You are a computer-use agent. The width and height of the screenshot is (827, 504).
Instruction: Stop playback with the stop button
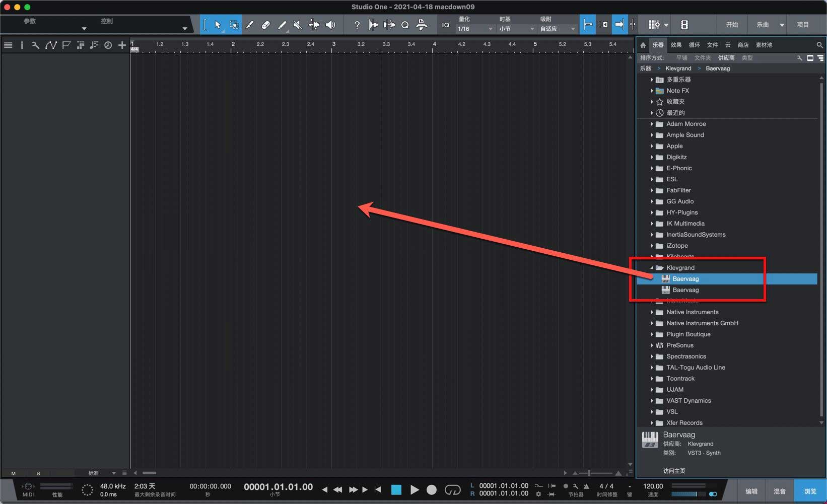pos(396,489)
